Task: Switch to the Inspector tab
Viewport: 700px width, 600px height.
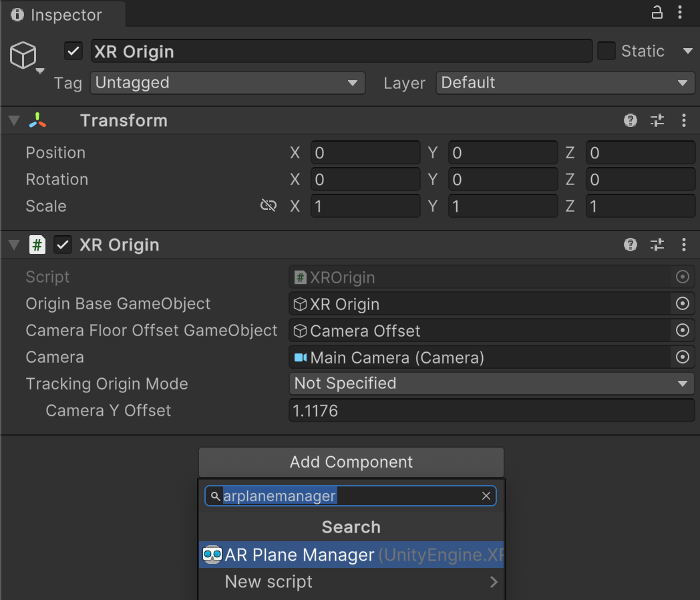Action: click(60, 15)
